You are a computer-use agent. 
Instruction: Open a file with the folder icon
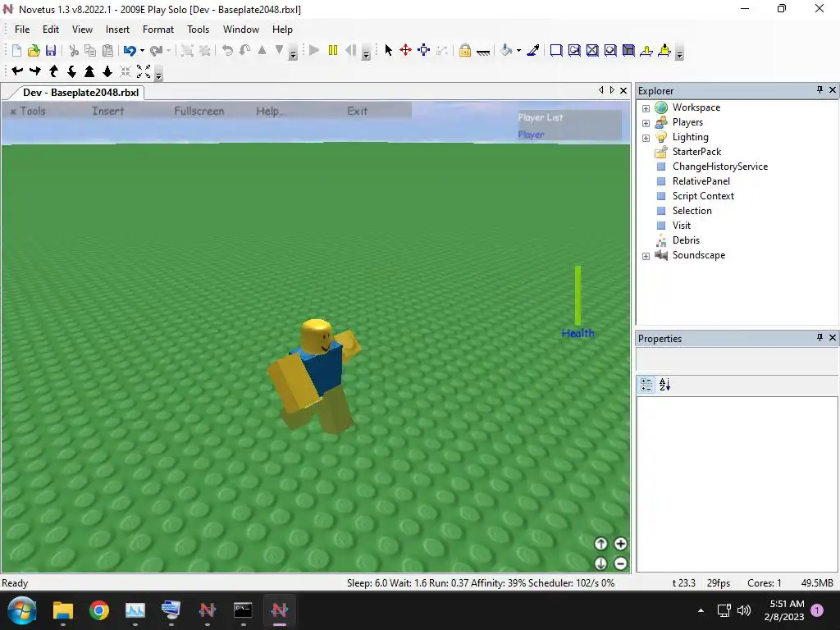pyautogui.click(x=34, y=50)
